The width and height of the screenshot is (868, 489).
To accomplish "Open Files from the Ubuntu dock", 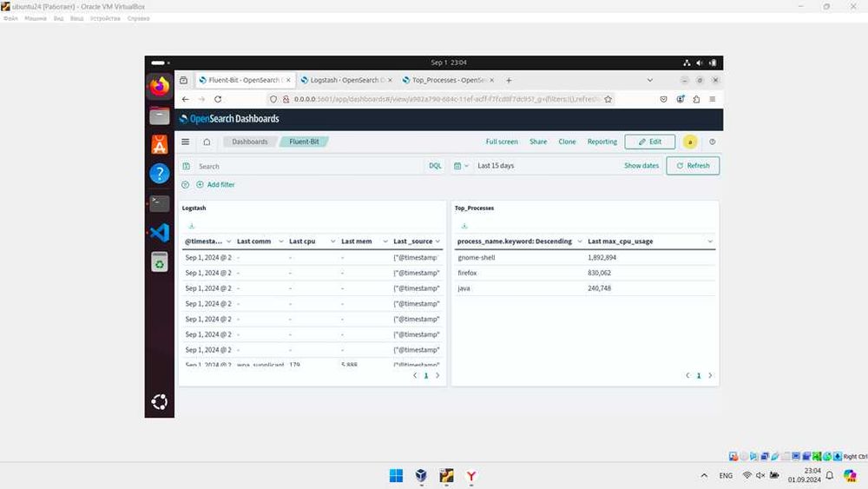I will click(160, 116).
